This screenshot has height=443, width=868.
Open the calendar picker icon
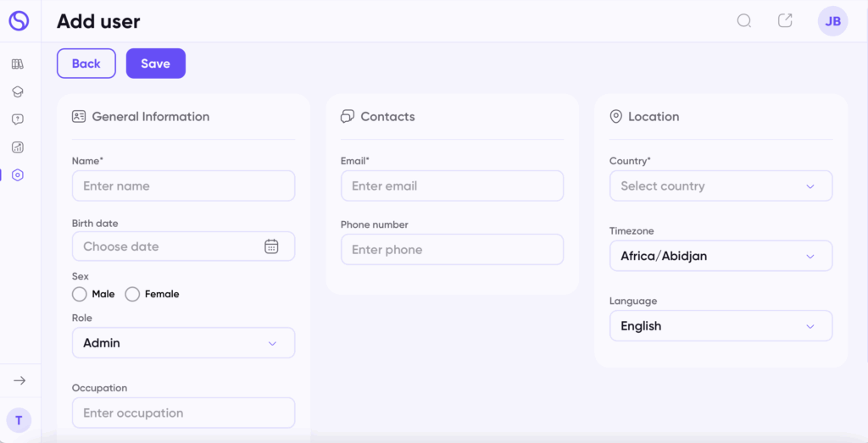click(x=271, y=246)
